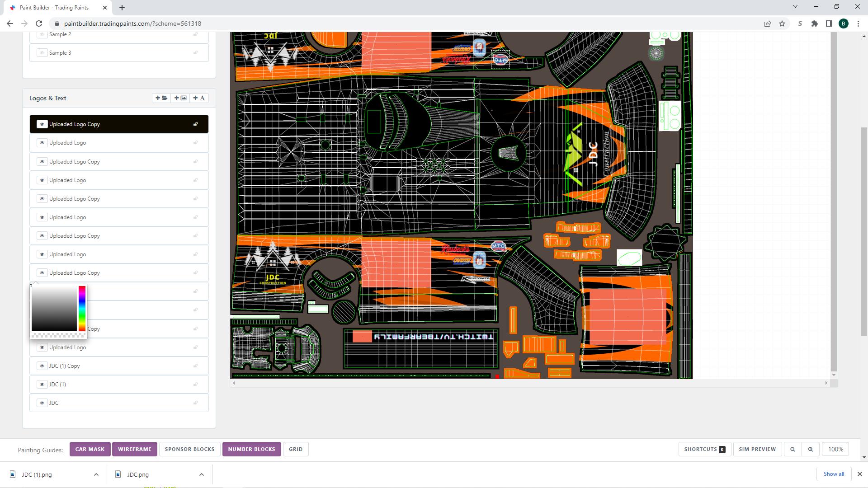Open the browser extensions puzzle icon
The height and width of the screenshot is (488, 868).
point(815,23)
